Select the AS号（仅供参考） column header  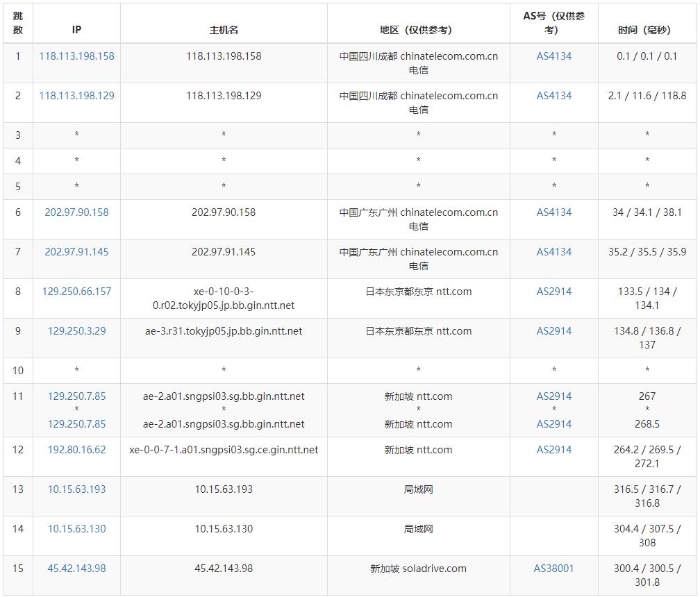click(x=554, y=23)
